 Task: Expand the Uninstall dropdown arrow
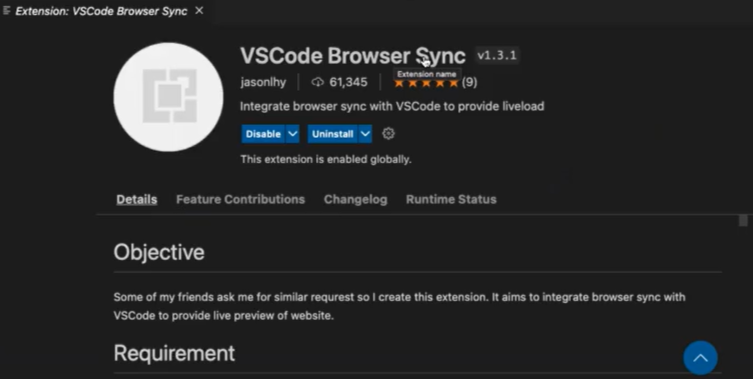(x=365, y=134)
